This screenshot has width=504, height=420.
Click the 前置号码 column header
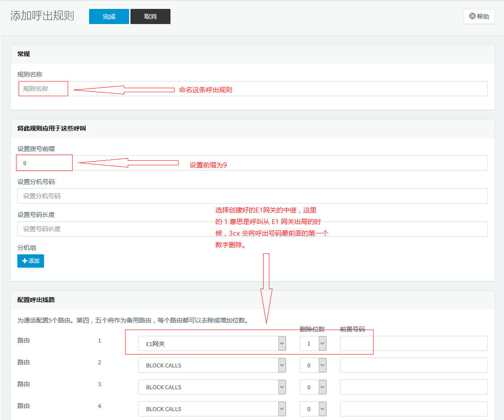[x=353, y=329]
